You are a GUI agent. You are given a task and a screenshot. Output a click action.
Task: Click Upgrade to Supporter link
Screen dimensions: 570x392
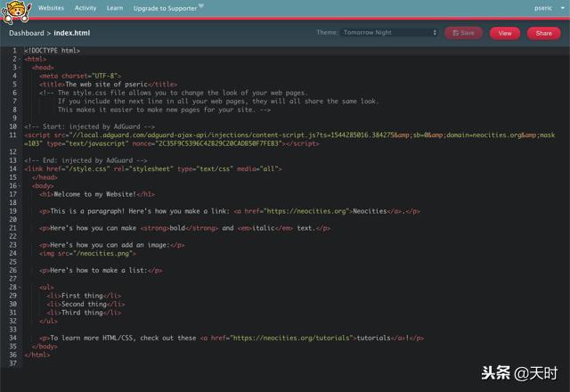(165, 8)
